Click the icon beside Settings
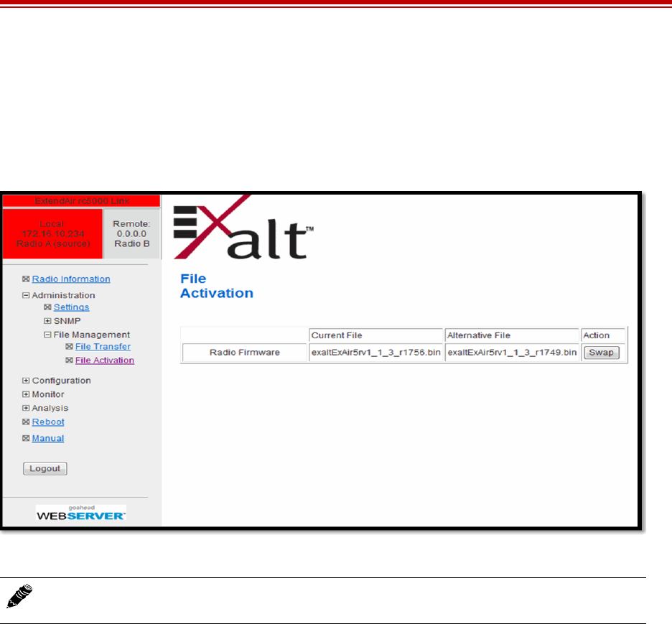The height and width of the screenshot is (624, 672). [x=47, y=307]
